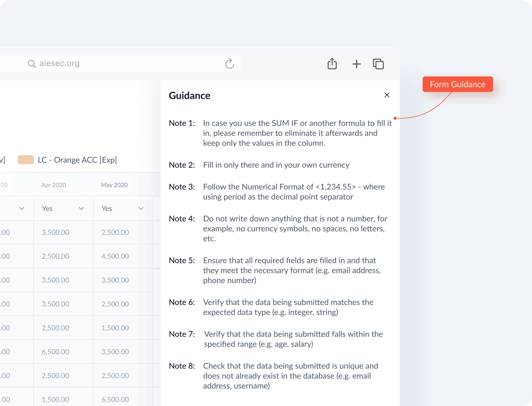Click the aiesec.org address field

(120, 63)
